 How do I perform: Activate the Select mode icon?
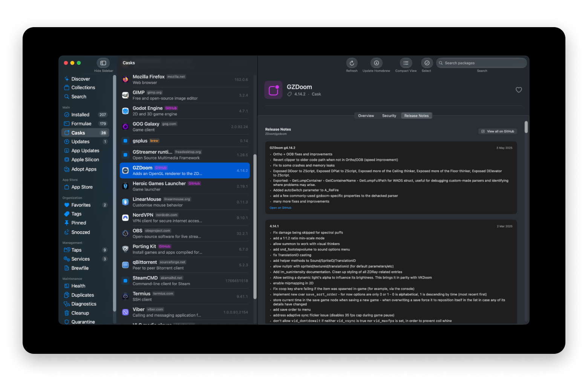pos(426,63)
